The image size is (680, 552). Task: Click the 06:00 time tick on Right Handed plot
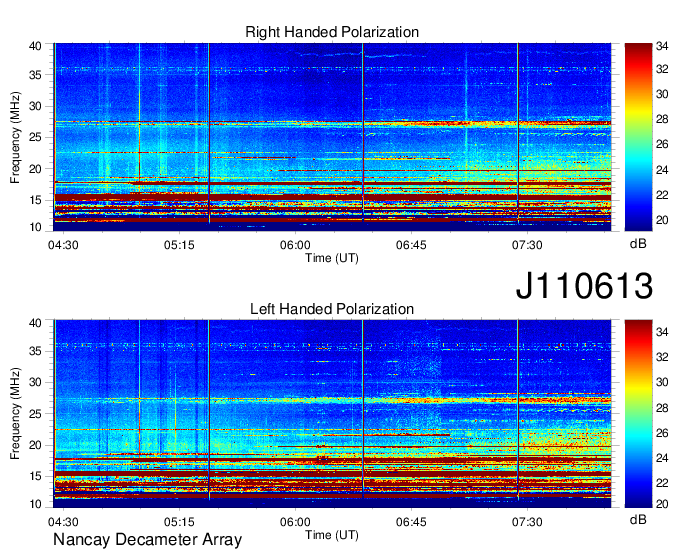coord(295,245)
